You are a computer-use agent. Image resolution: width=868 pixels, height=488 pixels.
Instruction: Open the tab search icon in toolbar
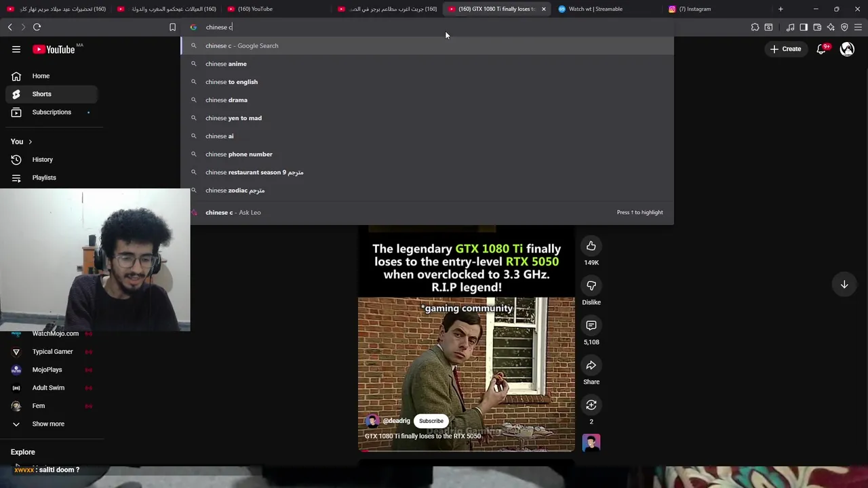768,27
